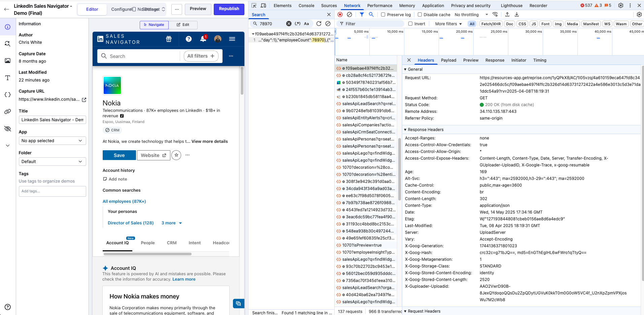
Task: Open notifications bell with badge
Action: pyautogui.click(x=203, y=39)
